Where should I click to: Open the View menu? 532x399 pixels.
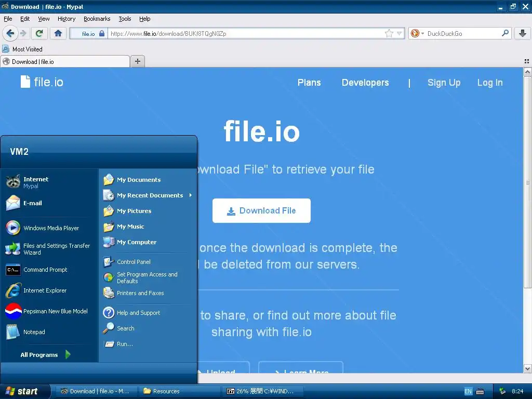(x=44, y=19)
